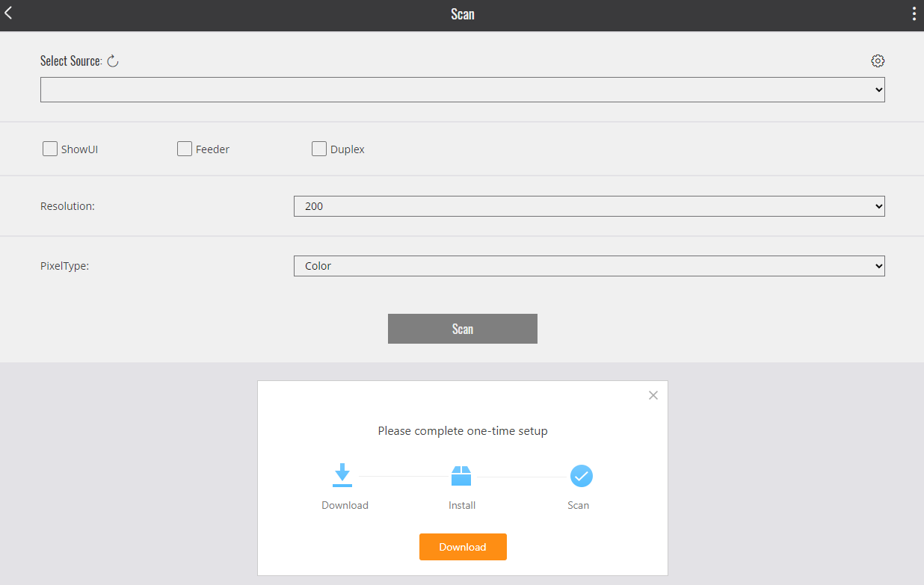Refresh the scanner source list
Screen dimensions: 924x585
[x=113, y=61]
